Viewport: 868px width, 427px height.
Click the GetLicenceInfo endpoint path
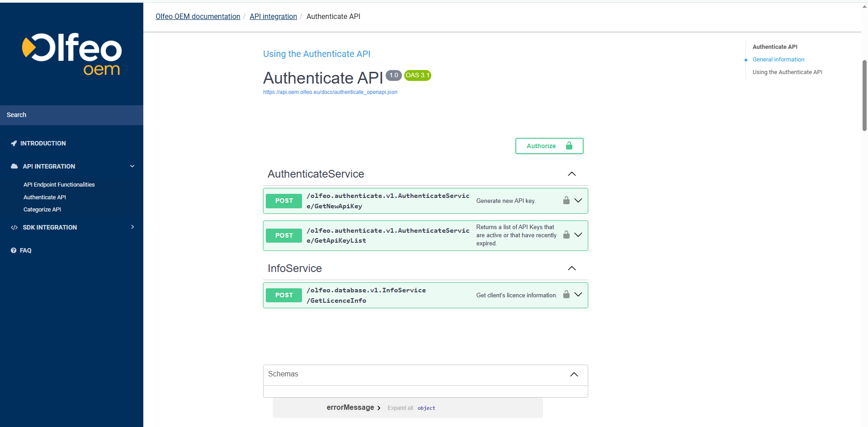[366, 295]
